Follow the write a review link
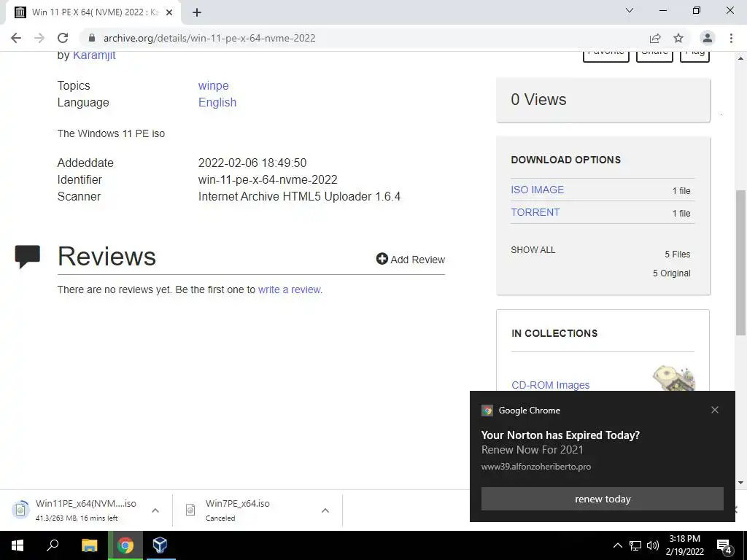 290,289
